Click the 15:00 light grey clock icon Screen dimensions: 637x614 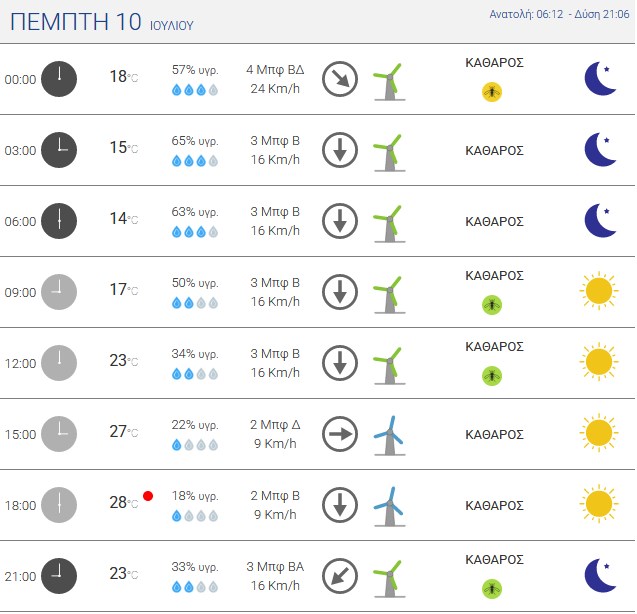(x=59, y=434)
